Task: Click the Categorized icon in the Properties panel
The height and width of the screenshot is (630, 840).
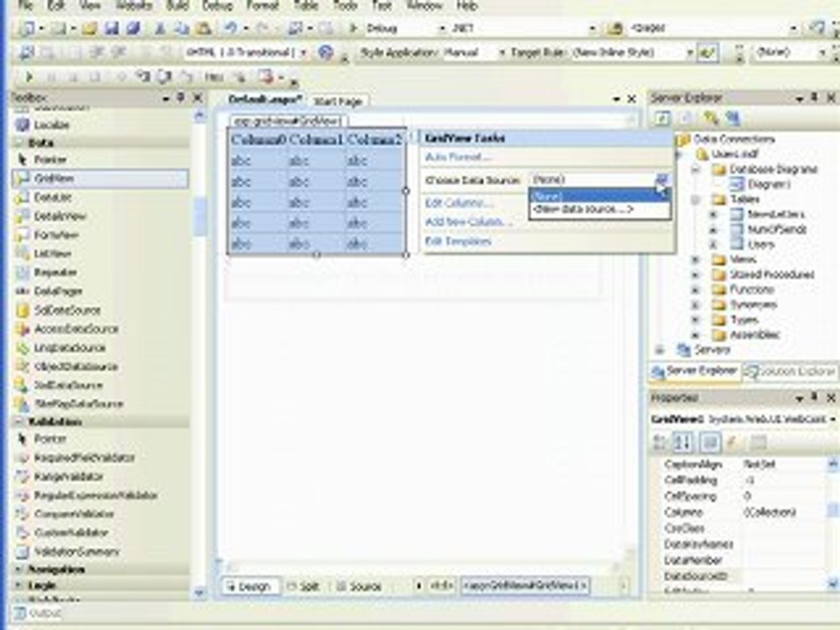Action: click(661, 442)
